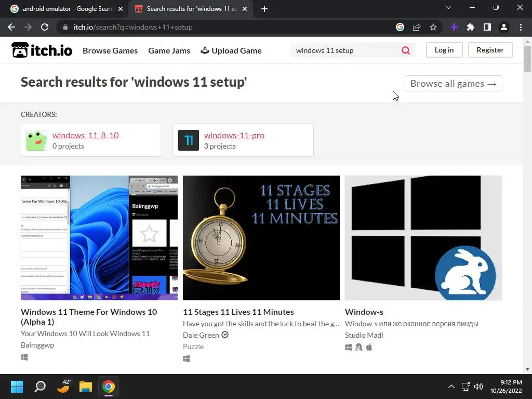The height and width of the screenshot is (399, 532).
Task: Open the weather widget showing 42°
Action: tap(63, 386)
